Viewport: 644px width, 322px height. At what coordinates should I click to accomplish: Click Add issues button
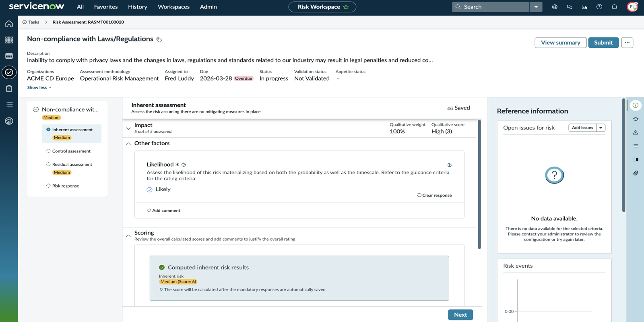click(582, 128)
